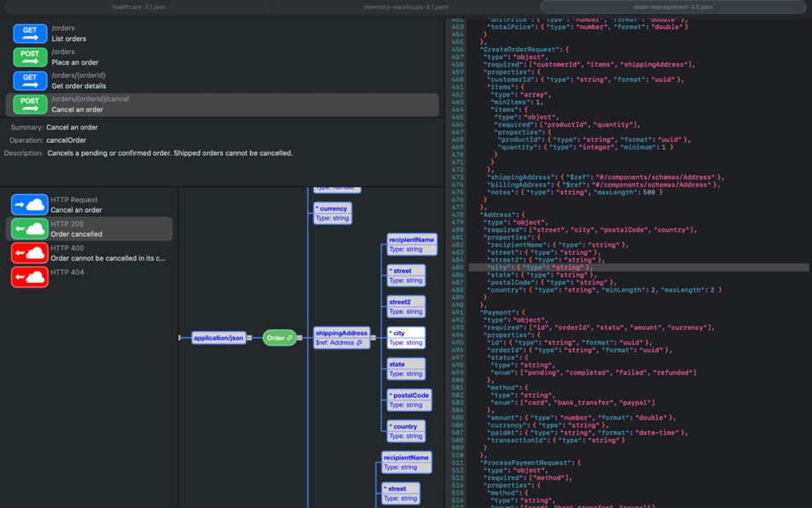Viewport: 812px width, 508px height.
Task: Click line number 478 in the gutter
Action: pyautogui.click(x=457, y=215)
